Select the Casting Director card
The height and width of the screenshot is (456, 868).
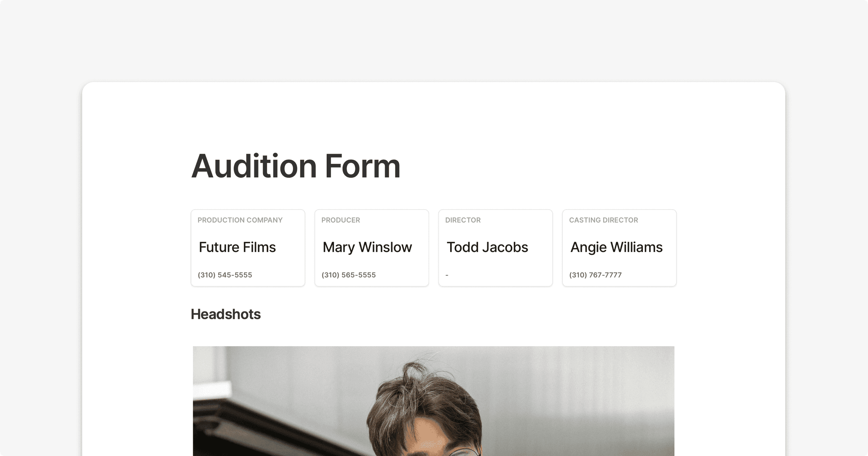pos(619,248)
